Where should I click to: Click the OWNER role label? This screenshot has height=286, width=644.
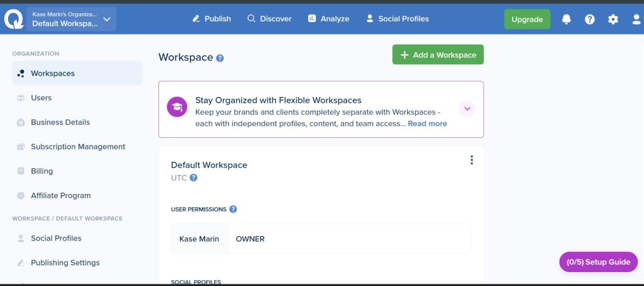click(x=250, y=239)
